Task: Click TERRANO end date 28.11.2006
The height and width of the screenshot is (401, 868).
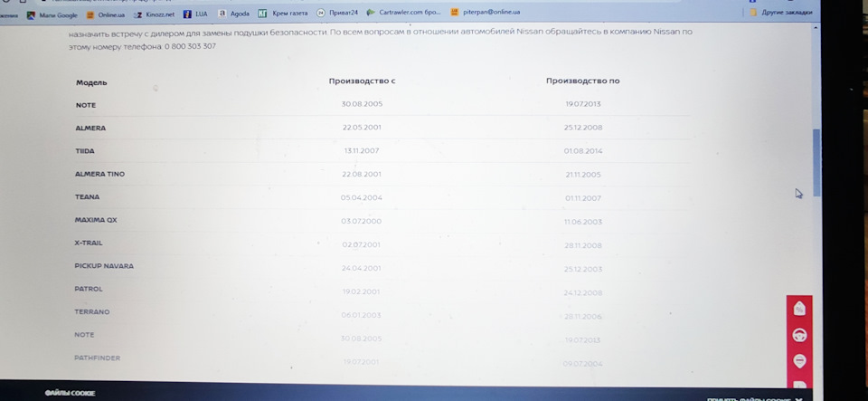Action: 583,317
